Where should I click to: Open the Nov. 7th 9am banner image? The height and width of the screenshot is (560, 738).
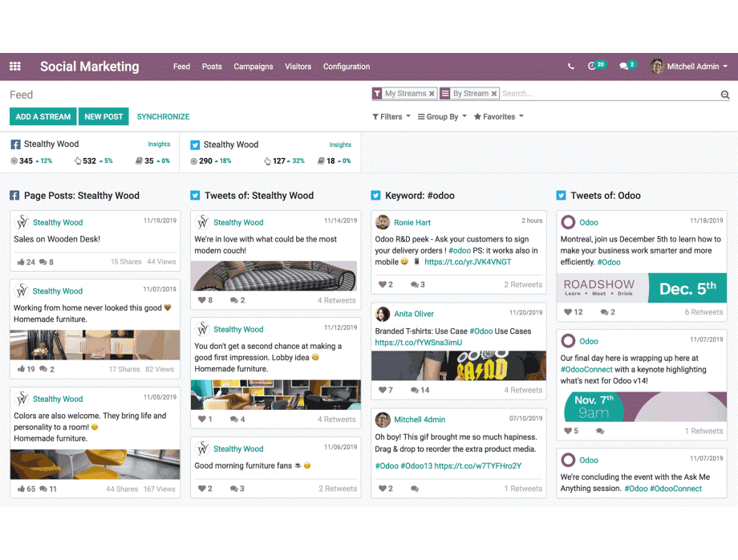(642, 407)
